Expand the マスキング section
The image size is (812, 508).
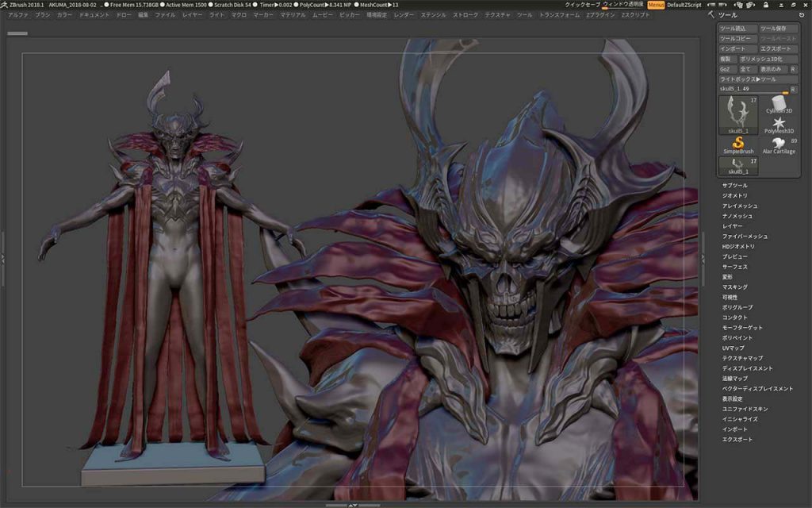click(x=734, y=287)
